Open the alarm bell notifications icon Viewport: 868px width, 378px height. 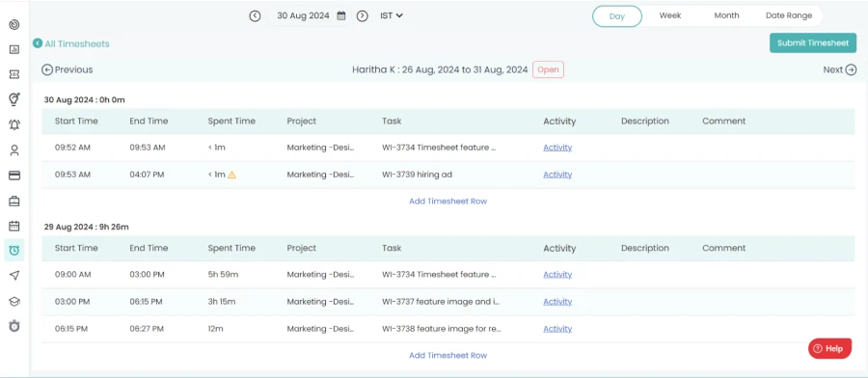click(14, 124)
